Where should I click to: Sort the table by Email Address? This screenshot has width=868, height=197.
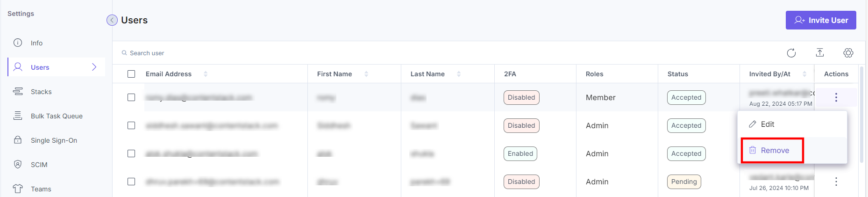[x=206, y=74]
